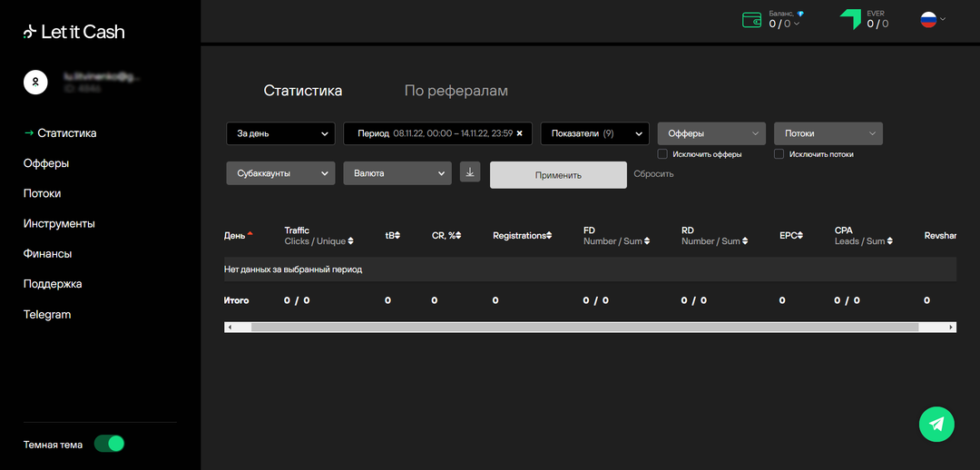Open the Валюта currency dropdown
The height and width of the screenshot is (470, 980).
tap(397, 173)
